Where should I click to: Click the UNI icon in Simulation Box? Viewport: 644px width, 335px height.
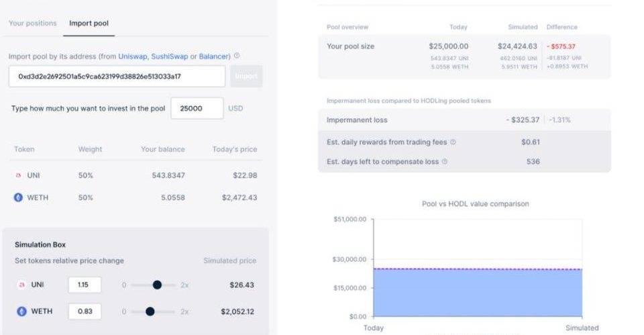click(x=21, y=285)
